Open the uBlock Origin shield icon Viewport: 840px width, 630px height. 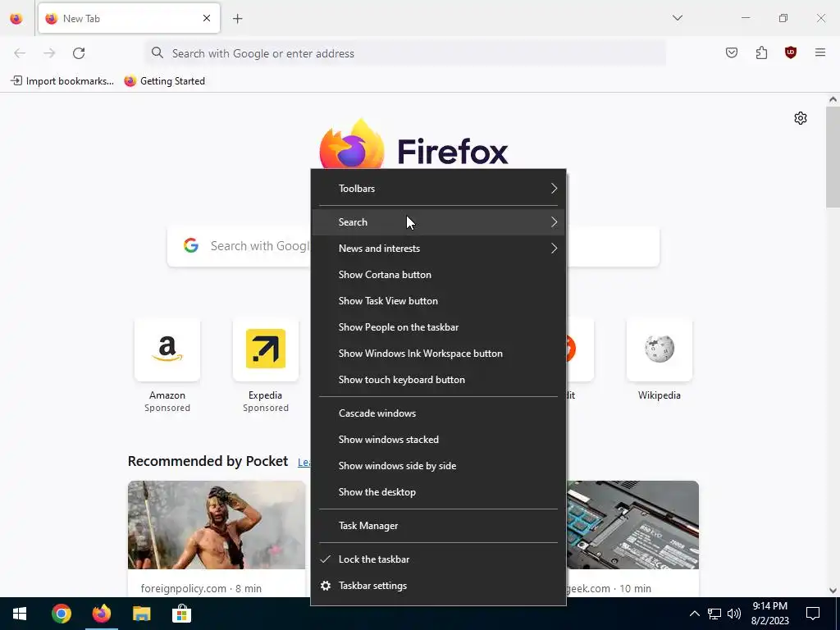point(791,52)
